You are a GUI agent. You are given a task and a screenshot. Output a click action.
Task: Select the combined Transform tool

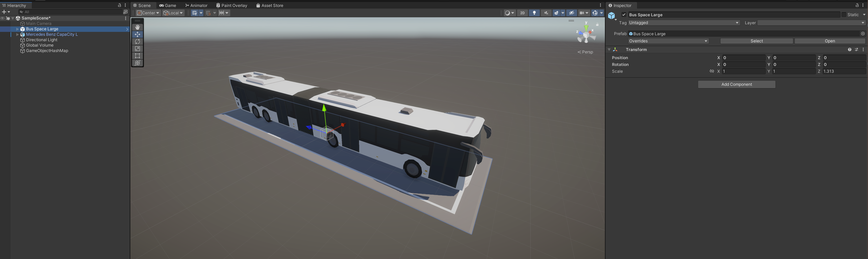(x=137, y=63)
